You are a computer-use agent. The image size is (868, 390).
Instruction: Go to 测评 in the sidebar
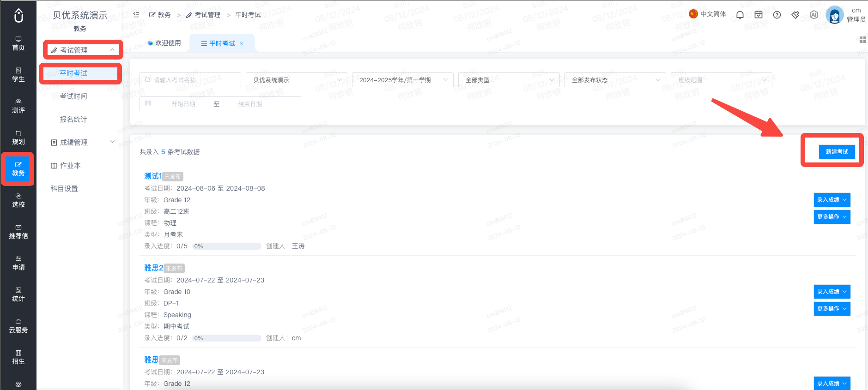point(18,106)
